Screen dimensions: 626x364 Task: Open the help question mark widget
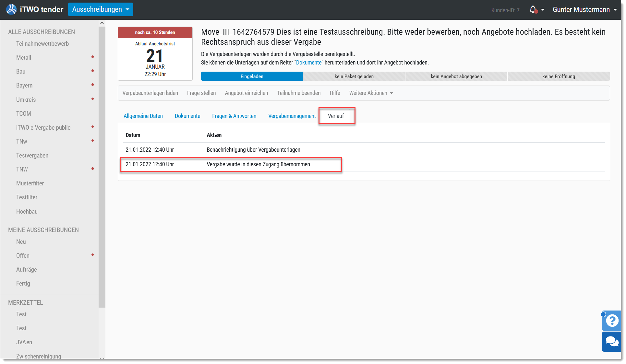(x=612, y=321)
